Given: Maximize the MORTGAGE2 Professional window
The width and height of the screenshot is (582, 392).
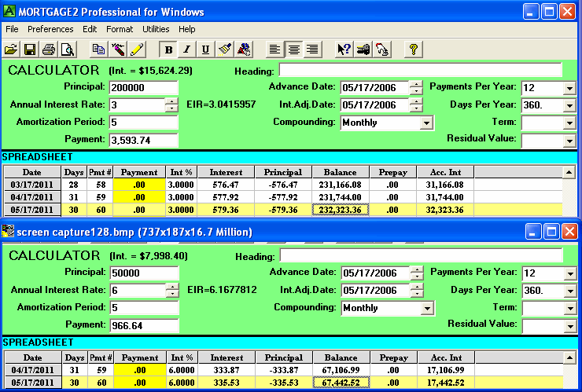Looking at the screenshot, I should (x=549, y=12).
